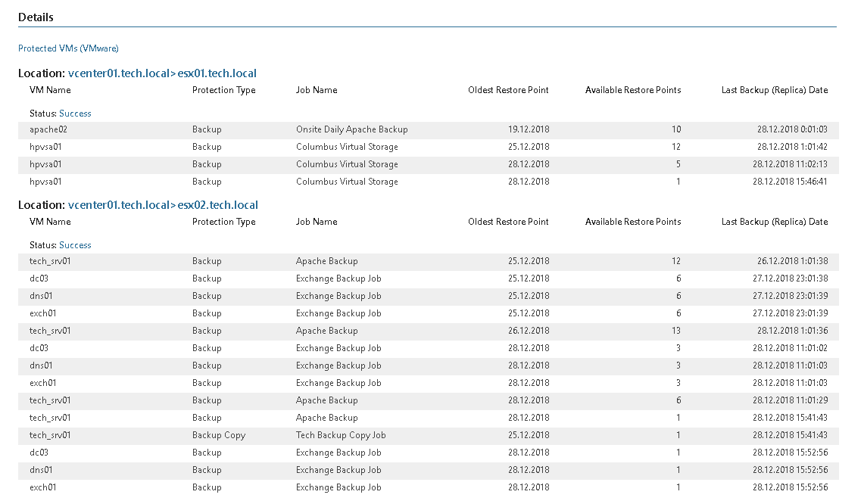Click the Backup Copy protection type cell

click(219, 435)
